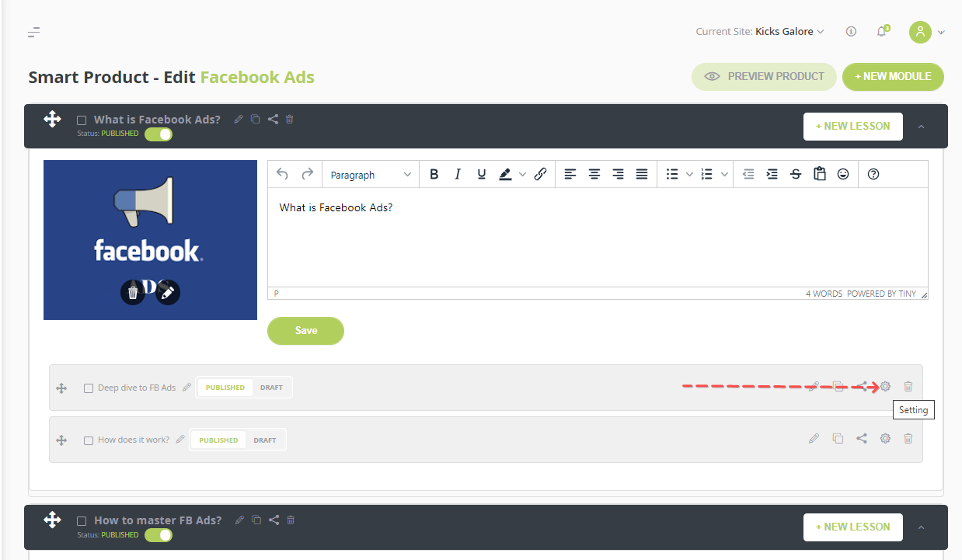
Task: Open numbered list style dropdown
Action: tap(725, 175)
